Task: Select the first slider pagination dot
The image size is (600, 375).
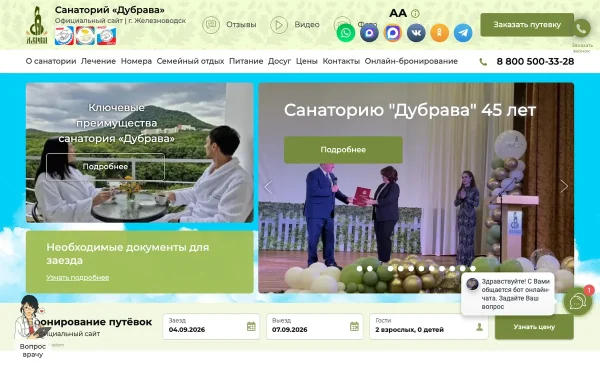Action: 359,269
